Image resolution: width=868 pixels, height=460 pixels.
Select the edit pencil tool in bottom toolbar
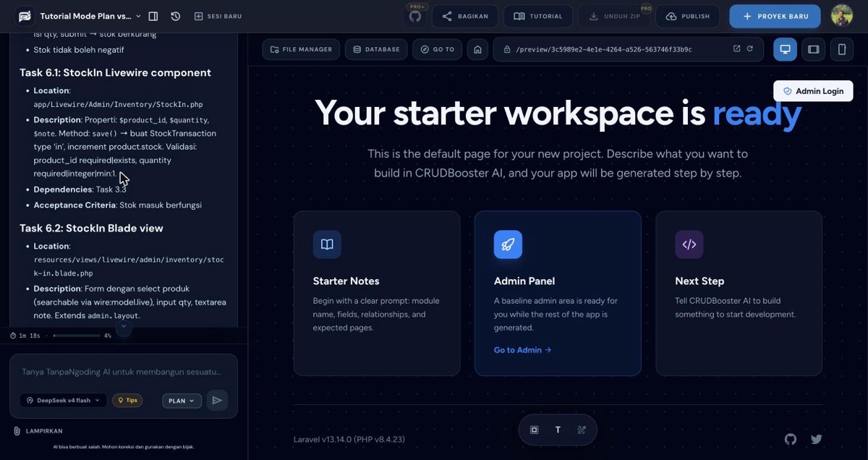582,430
